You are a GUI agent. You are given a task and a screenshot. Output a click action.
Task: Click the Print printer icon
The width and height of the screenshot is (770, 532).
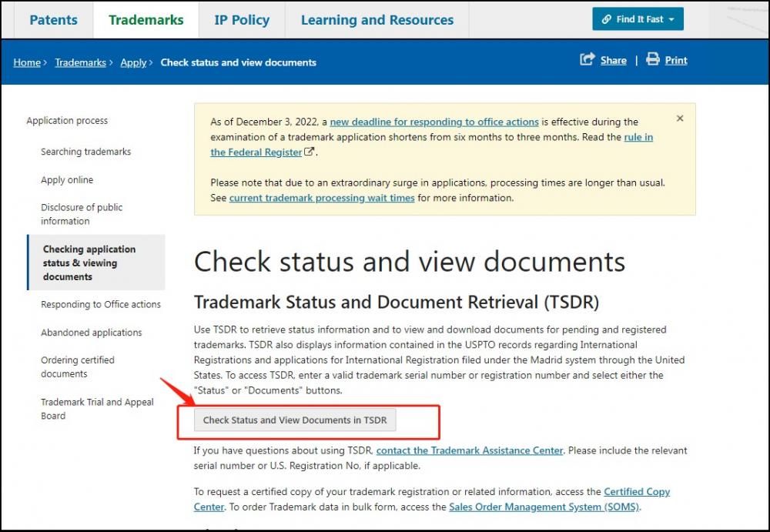pos(653,60)
